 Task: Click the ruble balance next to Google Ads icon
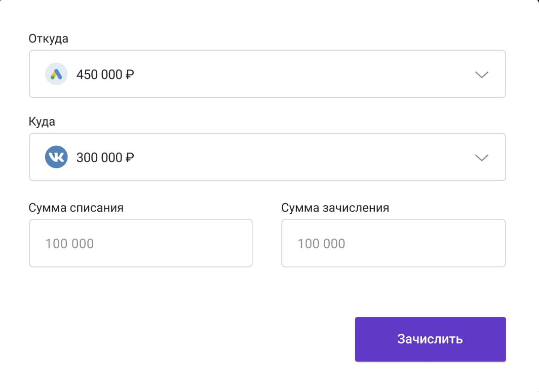(105, 74)
